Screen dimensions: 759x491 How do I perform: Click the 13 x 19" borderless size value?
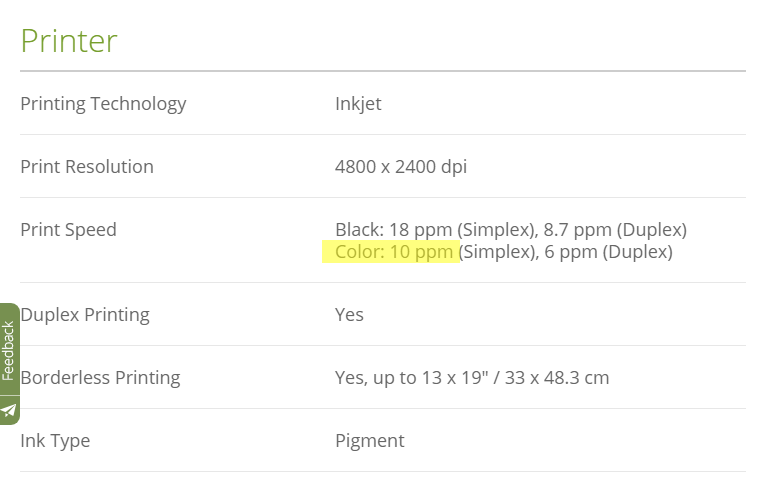click(x=455, y=378)
